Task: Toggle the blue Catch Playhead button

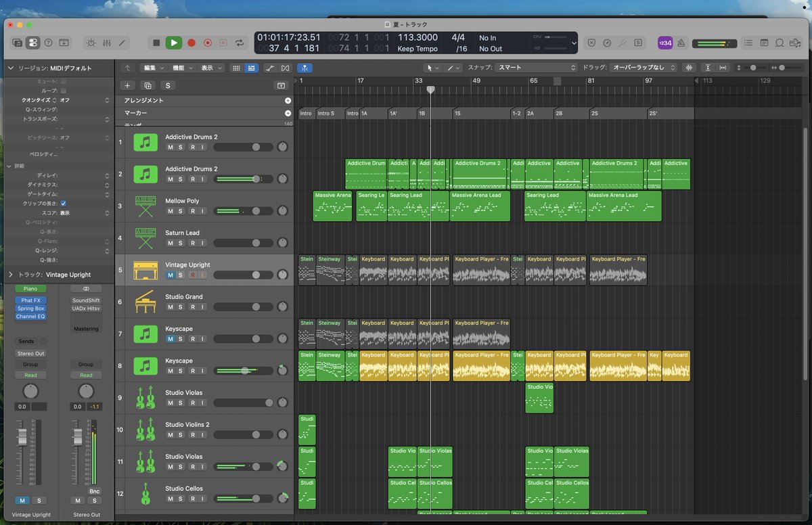Action: [304, 68]
